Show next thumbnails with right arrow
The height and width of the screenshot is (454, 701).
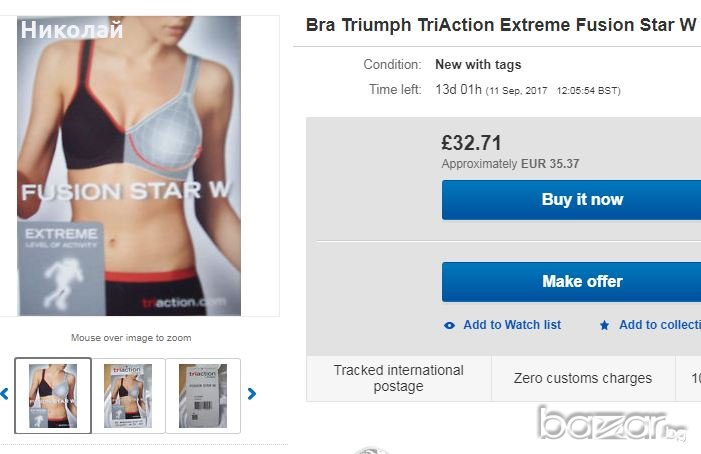252,394
